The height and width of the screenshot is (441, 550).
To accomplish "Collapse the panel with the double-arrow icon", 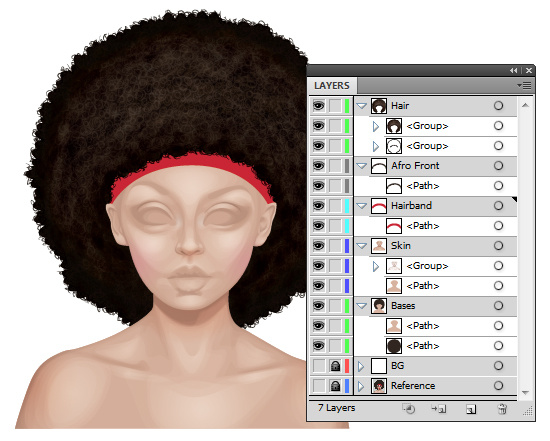I will (514, 71).
